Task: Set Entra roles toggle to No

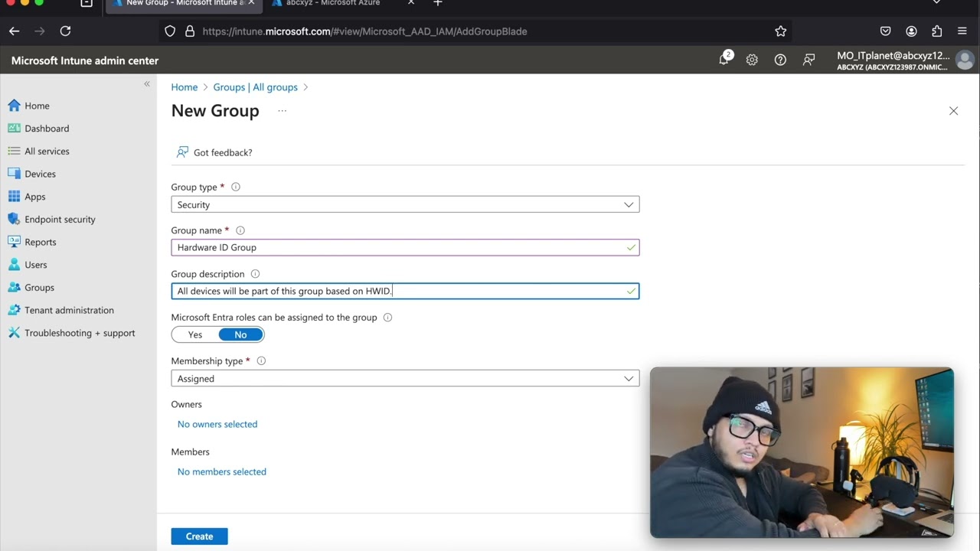Action: pos(240,334)
